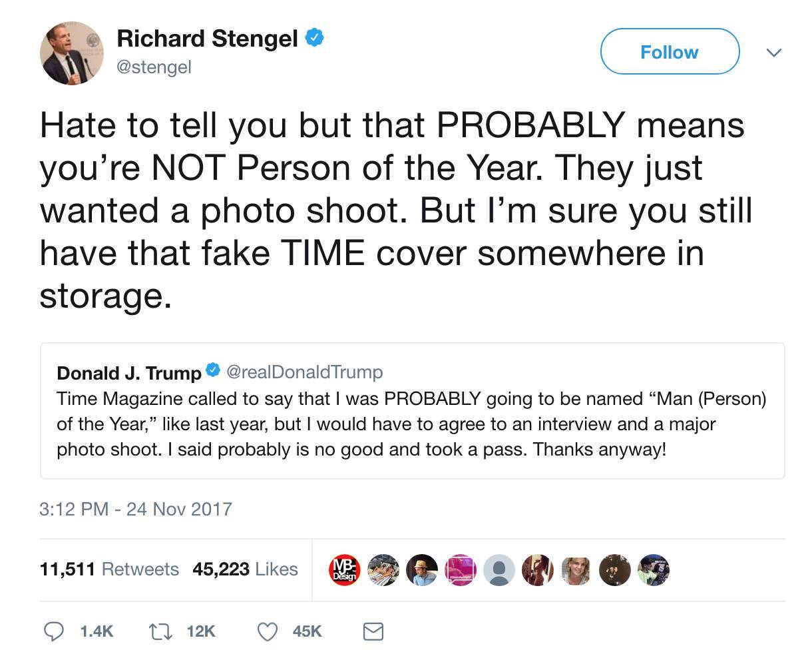The image size is (812, 670).
Task: Open the Richard Stengel name link
Action: pos(206,38)
